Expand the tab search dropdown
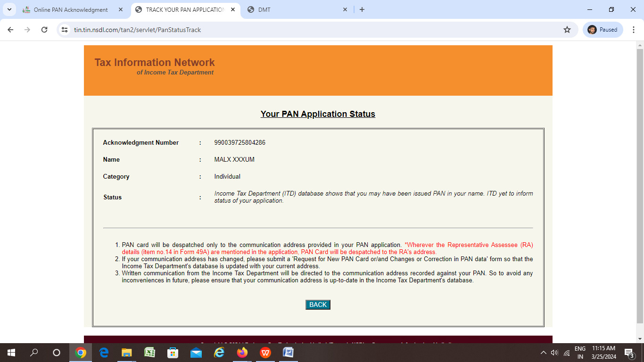644x362 pixels. (x=9, y=9)
